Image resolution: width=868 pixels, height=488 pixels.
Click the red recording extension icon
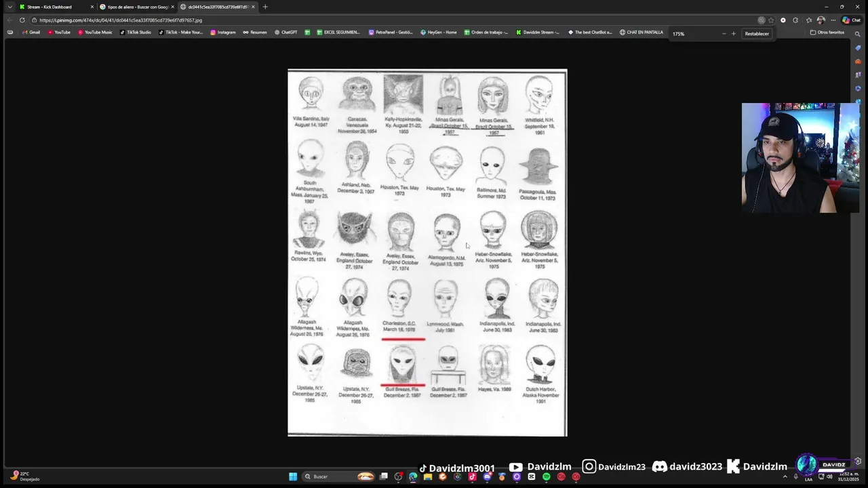coord(783,20)
